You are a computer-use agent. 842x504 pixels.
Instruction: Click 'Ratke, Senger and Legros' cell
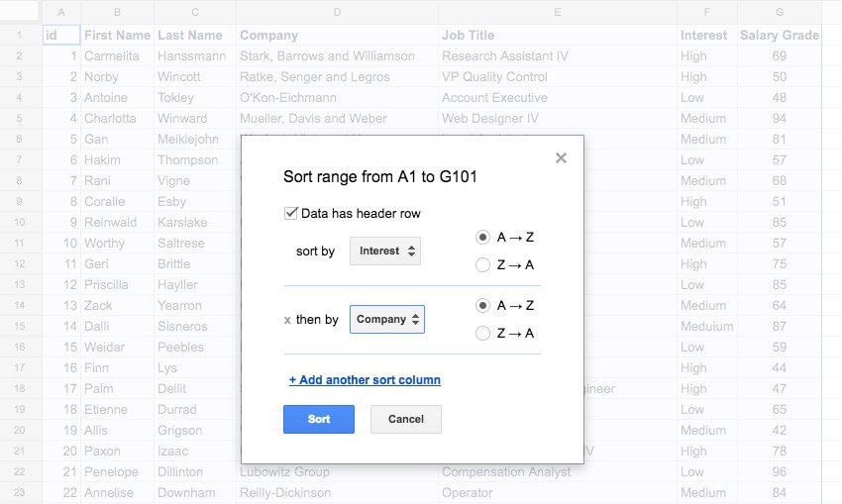pos(337,77)
